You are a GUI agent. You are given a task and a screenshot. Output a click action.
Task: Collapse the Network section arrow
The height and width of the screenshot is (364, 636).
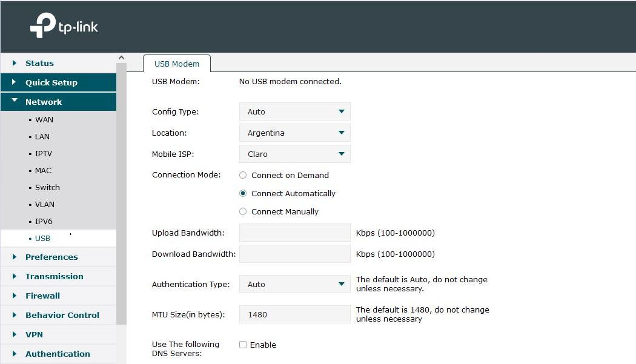[x=15, y=102]
